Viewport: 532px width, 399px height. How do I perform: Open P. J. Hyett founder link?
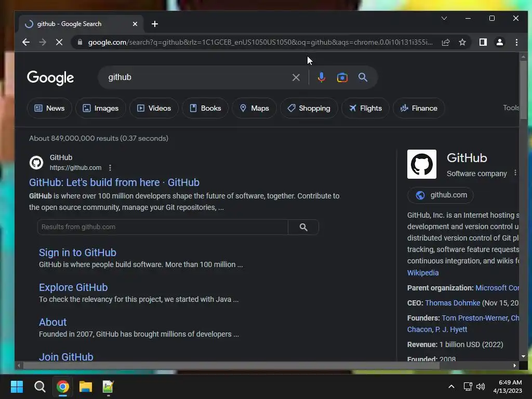451,329
